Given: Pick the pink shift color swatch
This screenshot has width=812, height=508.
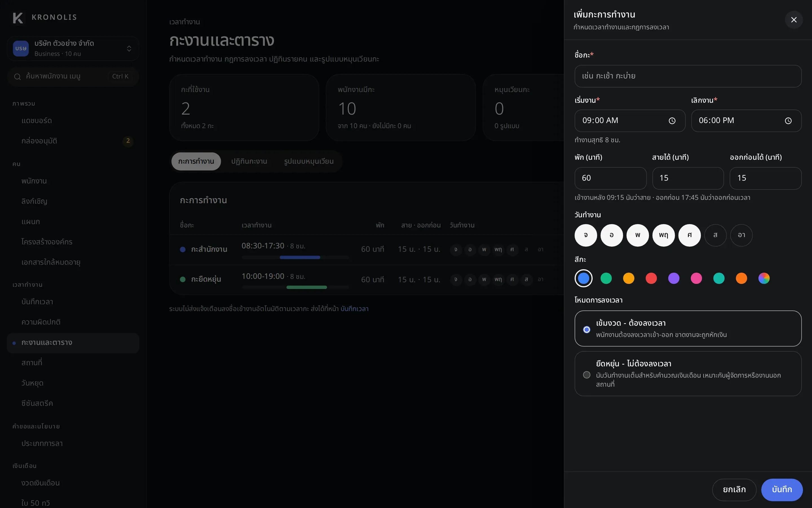Looking at the screenshot, I should click(696, 278).
